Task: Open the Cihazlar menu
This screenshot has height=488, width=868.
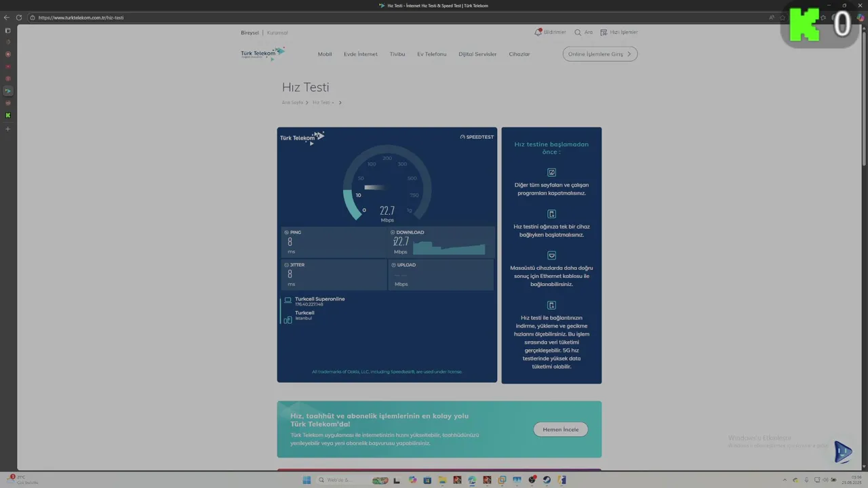Action: coord(519,54)
